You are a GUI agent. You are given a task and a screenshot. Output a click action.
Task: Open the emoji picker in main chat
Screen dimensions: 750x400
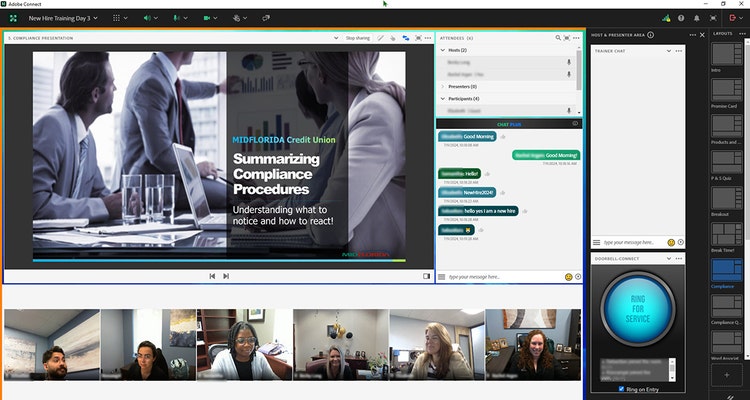569,277
